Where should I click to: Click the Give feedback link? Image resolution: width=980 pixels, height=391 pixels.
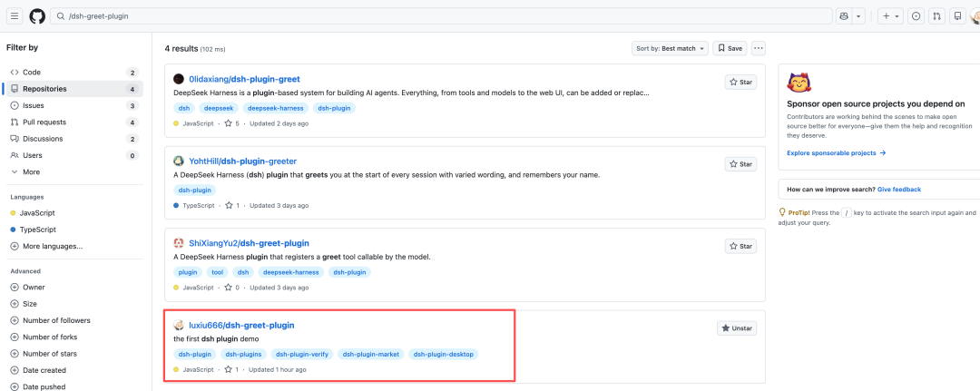point(898,190)
